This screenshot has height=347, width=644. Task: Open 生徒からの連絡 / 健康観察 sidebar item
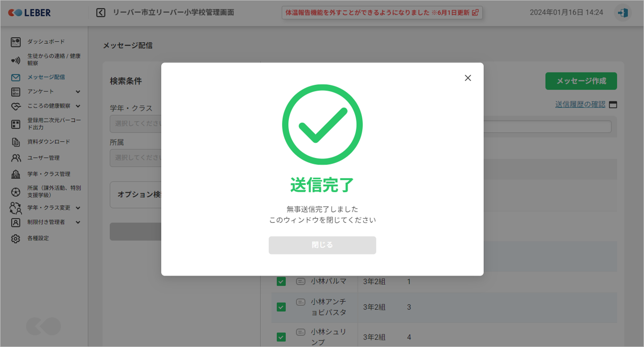54,60
